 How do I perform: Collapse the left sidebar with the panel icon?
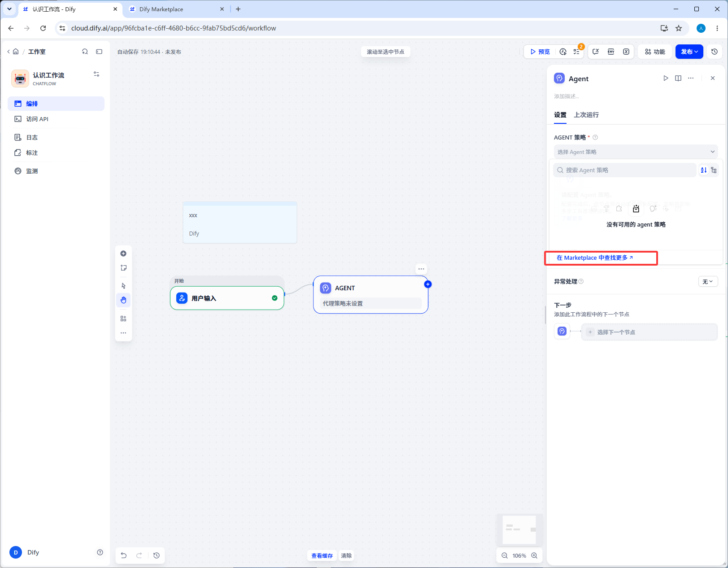point(99,52)
